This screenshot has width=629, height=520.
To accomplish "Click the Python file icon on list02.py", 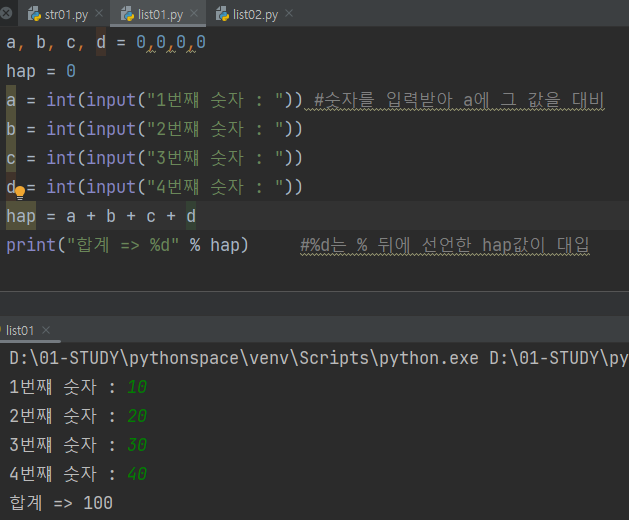I will [223, 14].
